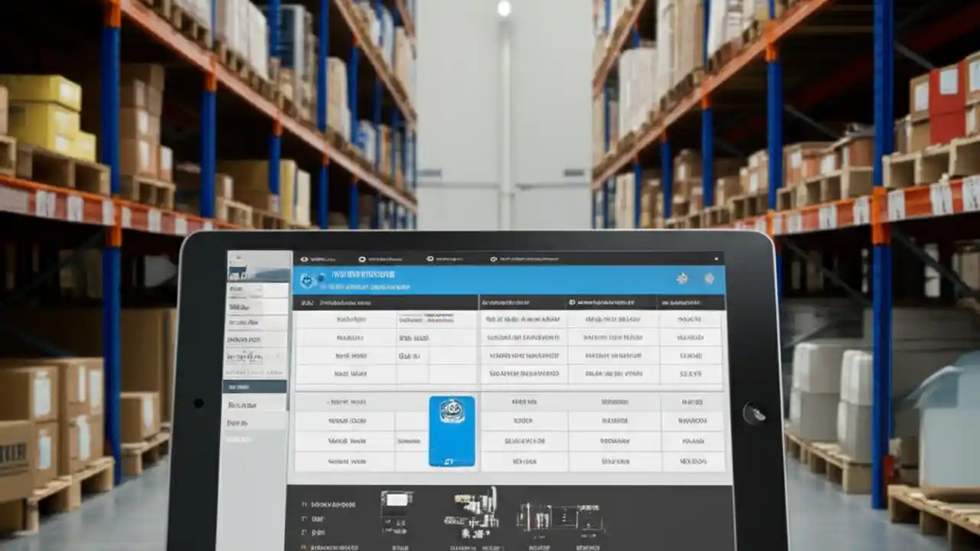Open the blue product thumbnail card in the table
Viewport: 980px width, 551px height.
pyautogui.click(x=452, y=431)
